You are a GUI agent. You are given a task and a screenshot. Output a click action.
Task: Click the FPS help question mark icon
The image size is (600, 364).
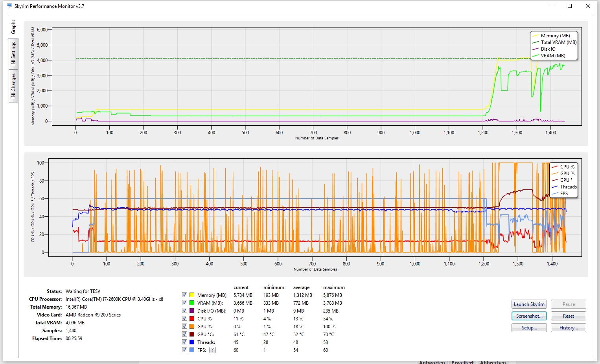click(x=212, y=350)
